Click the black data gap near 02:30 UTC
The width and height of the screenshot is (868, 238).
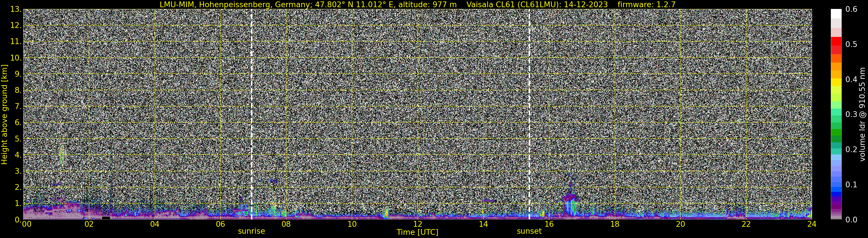click(x=106, y=218)
